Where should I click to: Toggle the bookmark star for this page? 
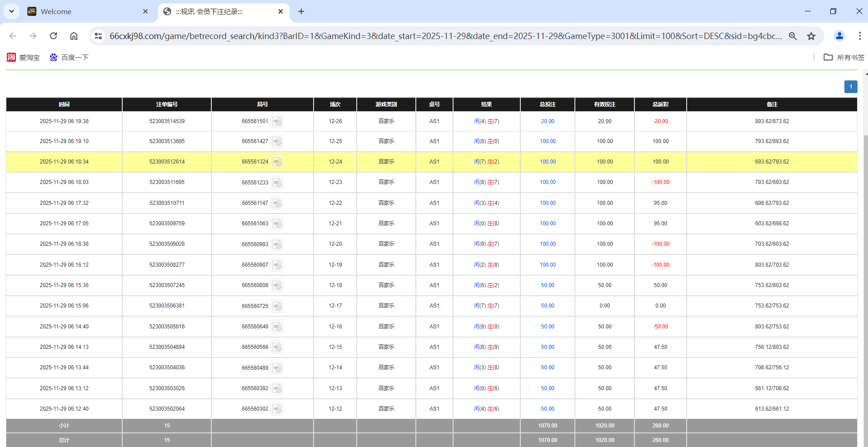812,36
